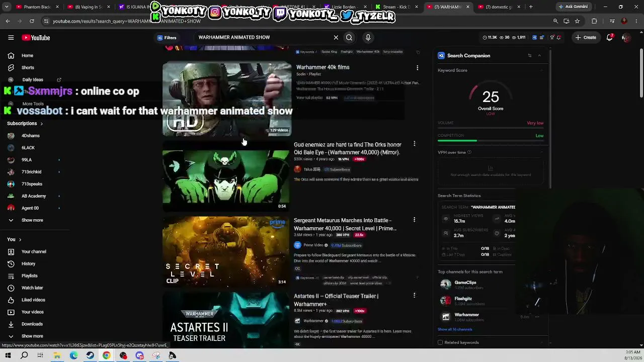This screenshot has height=362, width=644.
Task: Open Your videos in the sidebar
Action: pyautogui.click(x=32, y=312)
